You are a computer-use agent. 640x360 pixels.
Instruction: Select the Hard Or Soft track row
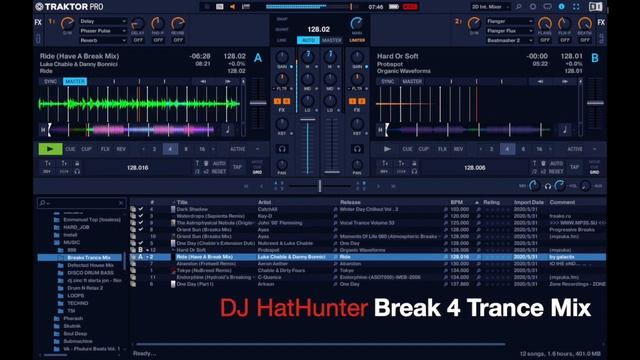(367, 250)
